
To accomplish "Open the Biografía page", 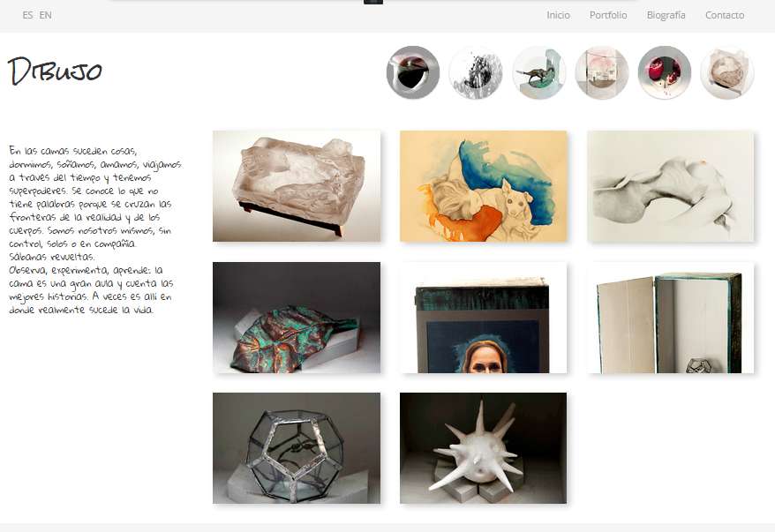I will click(666, 15).
